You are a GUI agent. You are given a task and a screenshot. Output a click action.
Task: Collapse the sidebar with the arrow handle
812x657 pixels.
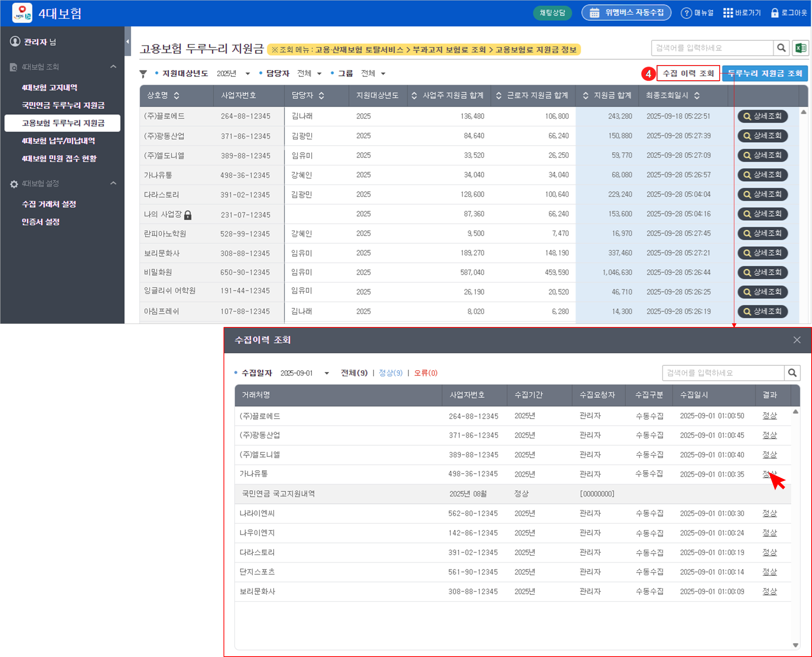click(127, 41)
